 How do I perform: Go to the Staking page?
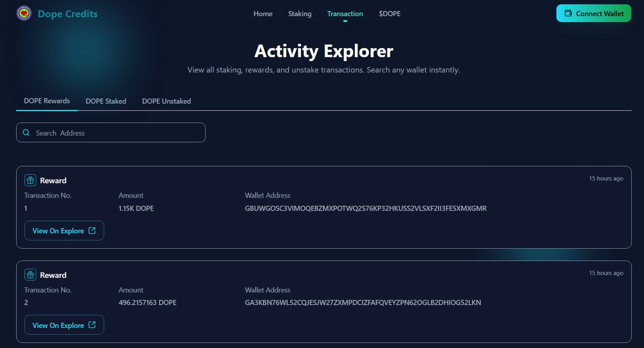tap(299, 13)
